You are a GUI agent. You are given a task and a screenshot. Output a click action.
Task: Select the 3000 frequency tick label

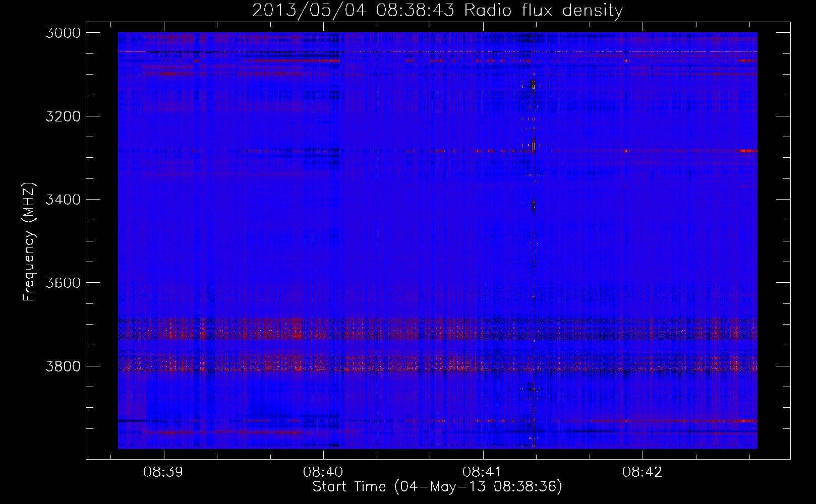(x=63, y=33)
